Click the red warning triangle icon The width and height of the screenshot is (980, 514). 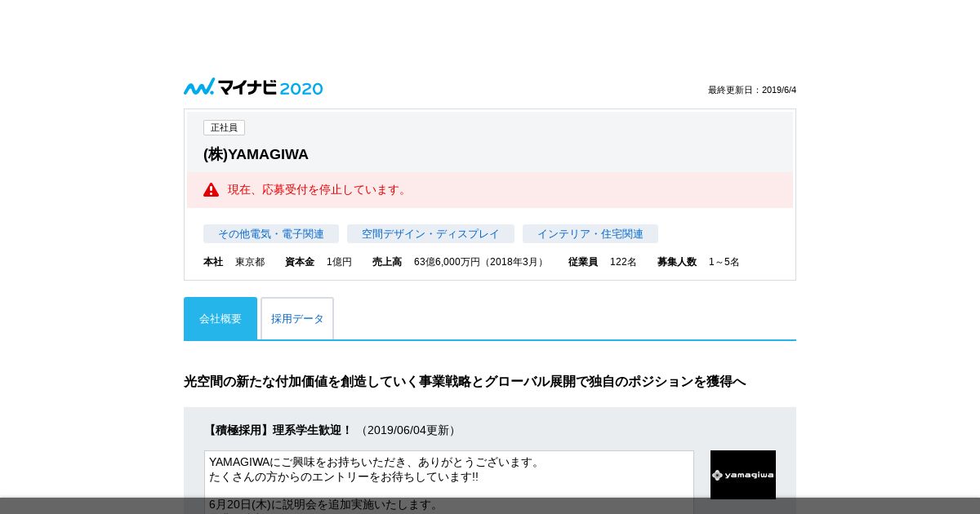pyautogui.click(x=211, y=189)
